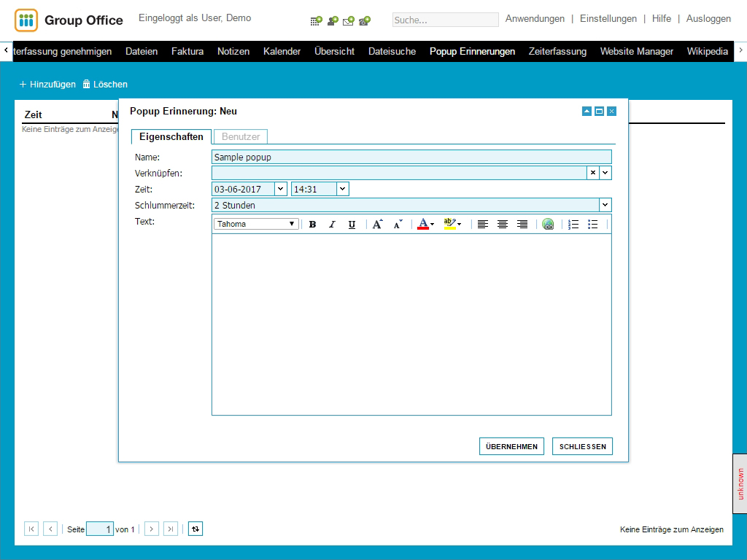Click the new email quick-add icon
The width and height of the screenshot is (747, 560).
tap(348, 20)
